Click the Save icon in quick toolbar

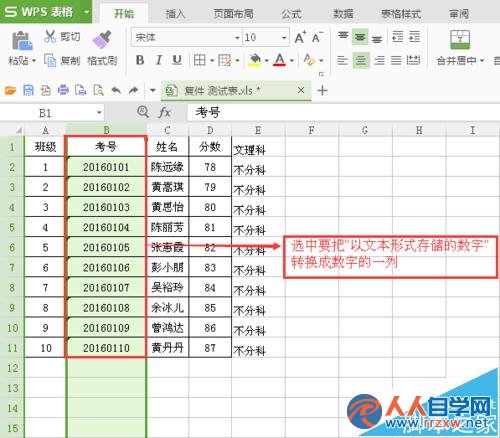[x=28, y=90]
